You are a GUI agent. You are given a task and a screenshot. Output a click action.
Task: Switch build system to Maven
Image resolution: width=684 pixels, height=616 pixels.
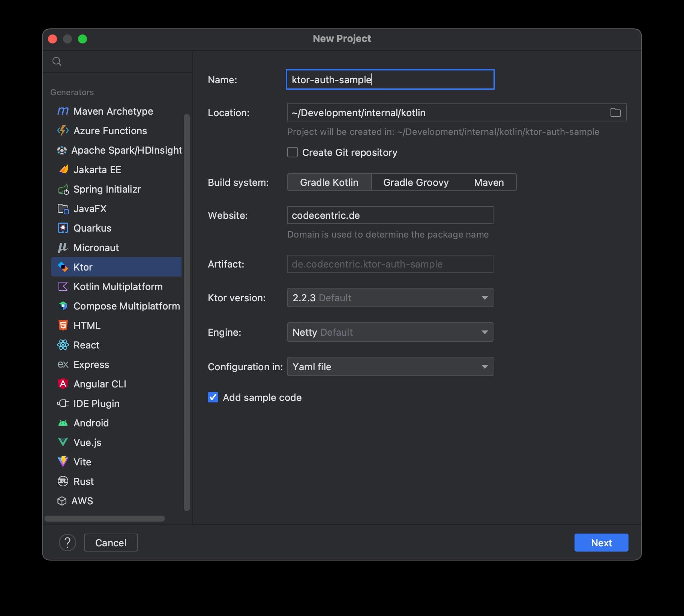pyautogui.click(x=489, y=182)
